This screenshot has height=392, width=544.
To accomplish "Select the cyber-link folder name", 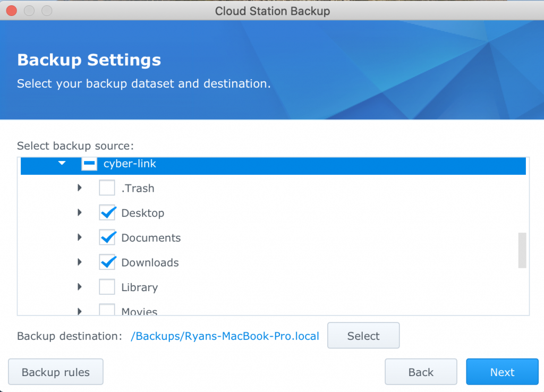I will click(130, 164).
